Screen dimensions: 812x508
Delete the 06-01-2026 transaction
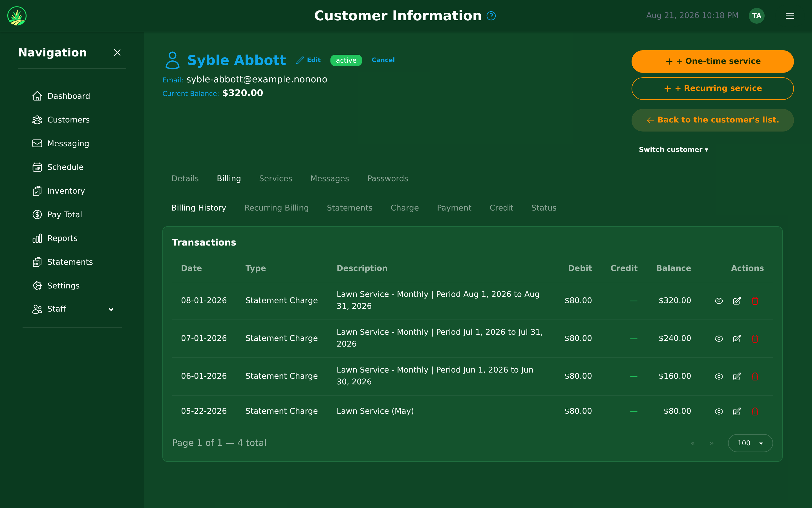(755, 376)
